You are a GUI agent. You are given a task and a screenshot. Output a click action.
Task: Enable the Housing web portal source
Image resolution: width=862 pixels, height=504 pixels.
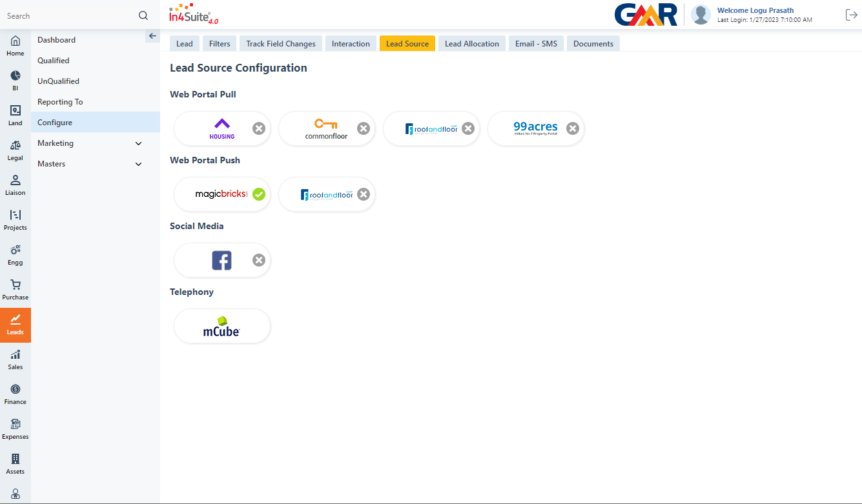coord(259,128)
